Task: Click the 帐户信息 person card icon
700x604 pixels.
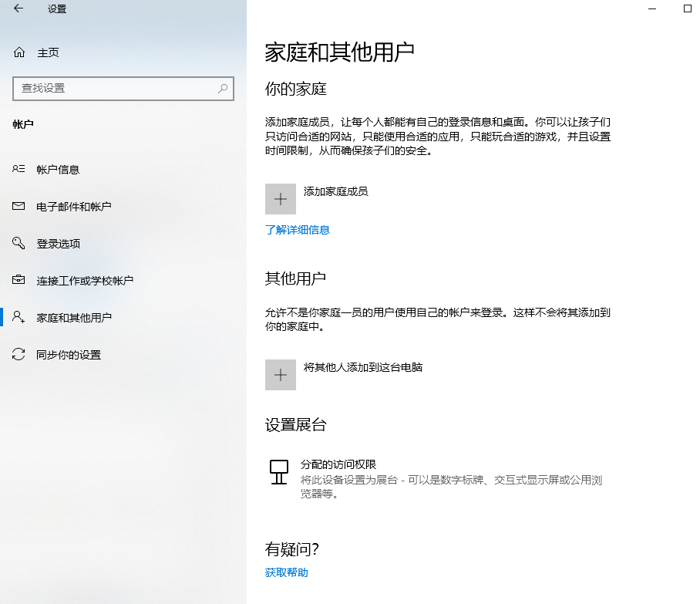Action: point(19,170)
